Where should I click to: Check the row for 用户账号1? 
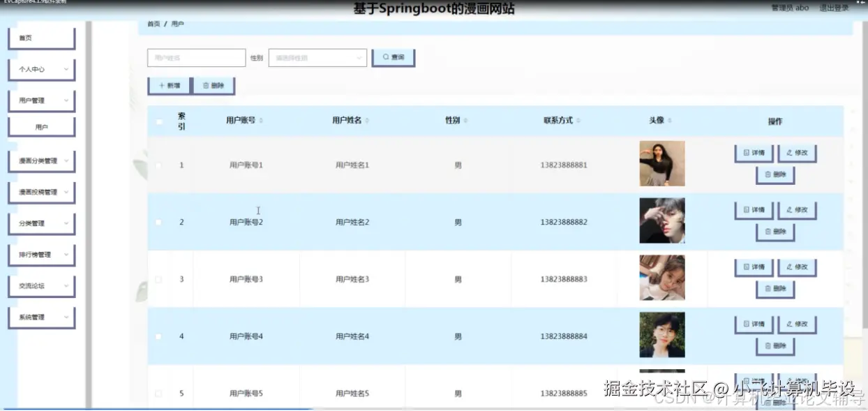[158, 165]
